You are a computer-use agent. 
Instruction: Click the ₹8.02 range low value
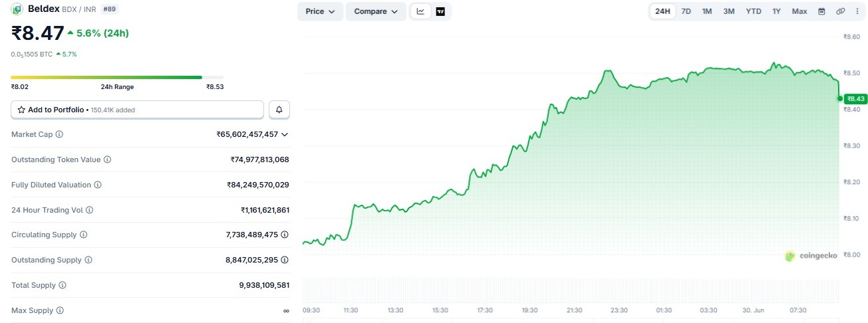coord(20,86)
